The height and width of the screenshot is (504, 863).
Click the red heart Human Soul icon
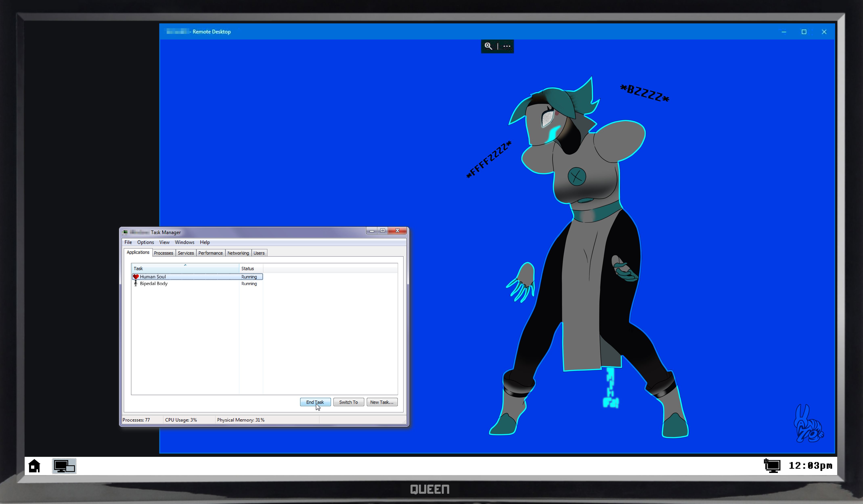point(136,276)
